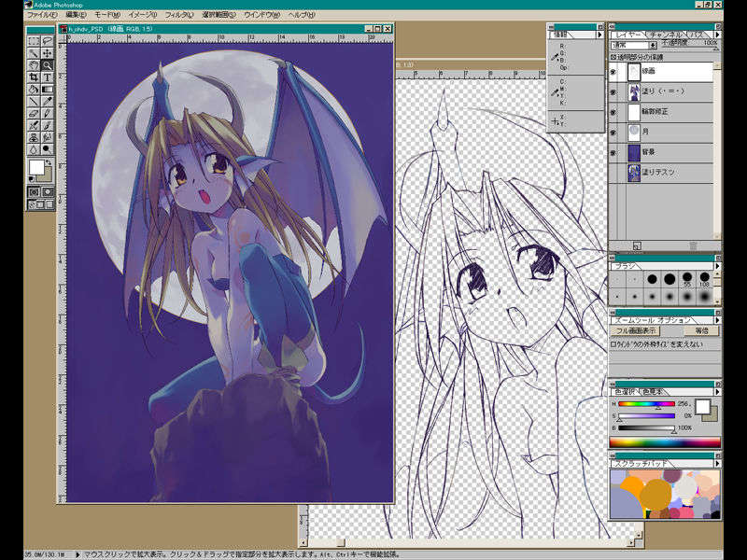Switch to the チャンネル tab
Image resolution: width=747 pixels, height=560 pixels.
pos(665,35)
